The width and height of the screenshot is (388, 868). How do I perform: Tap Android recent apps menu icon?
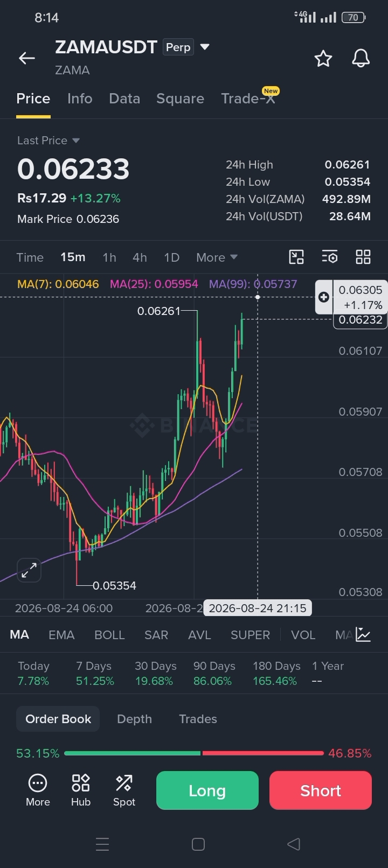[x=102, y=844]
